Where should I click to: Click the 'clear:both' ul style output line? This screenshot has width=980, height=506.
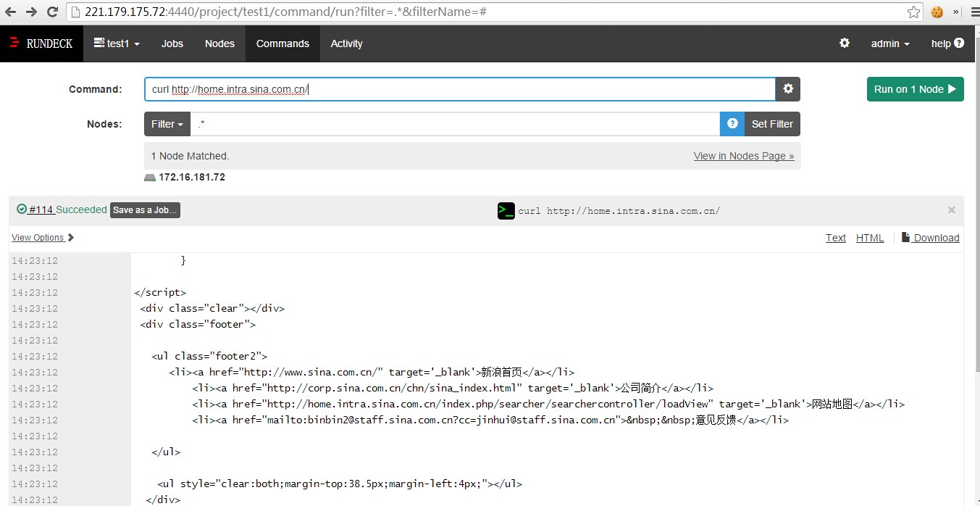tap(340, 484)
